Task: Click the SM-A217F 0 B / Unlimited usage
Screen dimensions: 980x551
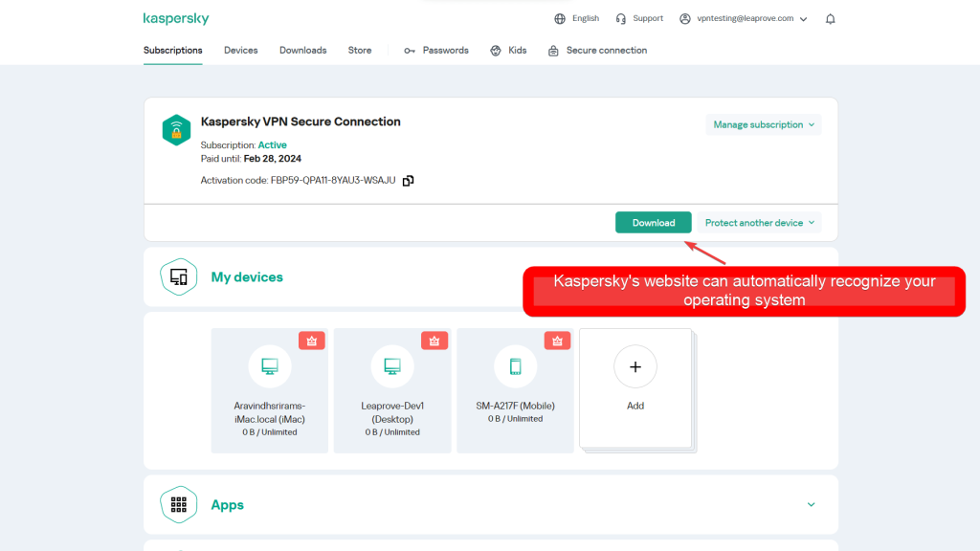Action: (x=515, y=419)
